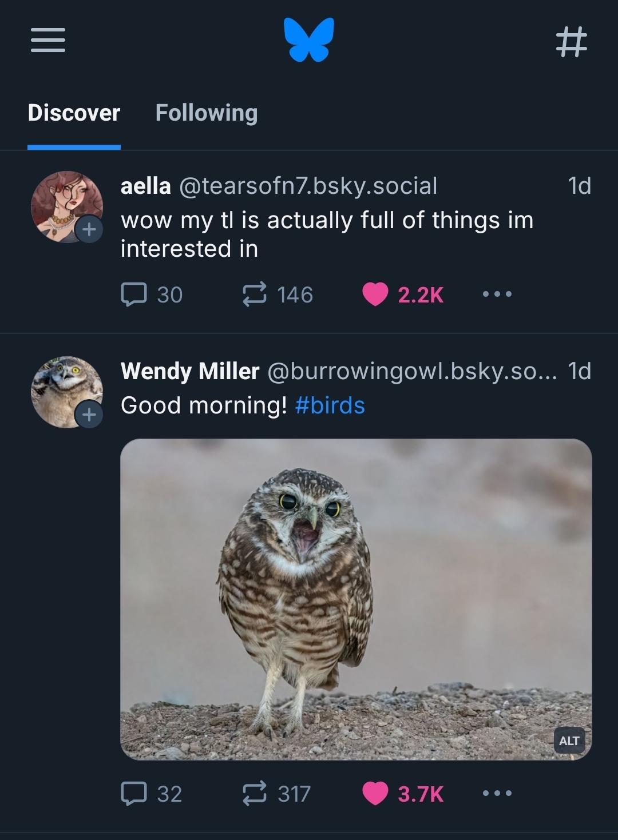Unlike aella's post with 2.2K likes
Viewport: 618px width, 840px height.
click(x=375, y=294)
